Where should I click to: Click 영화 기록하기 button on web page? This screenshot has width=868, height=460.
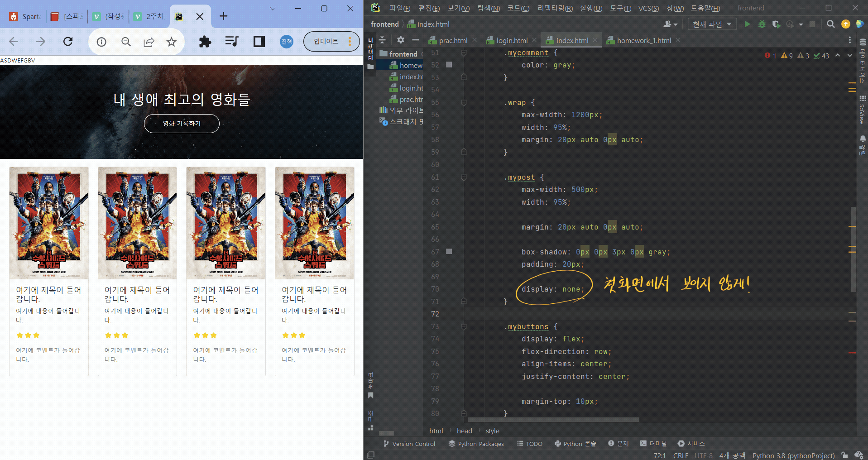[182, 124]
